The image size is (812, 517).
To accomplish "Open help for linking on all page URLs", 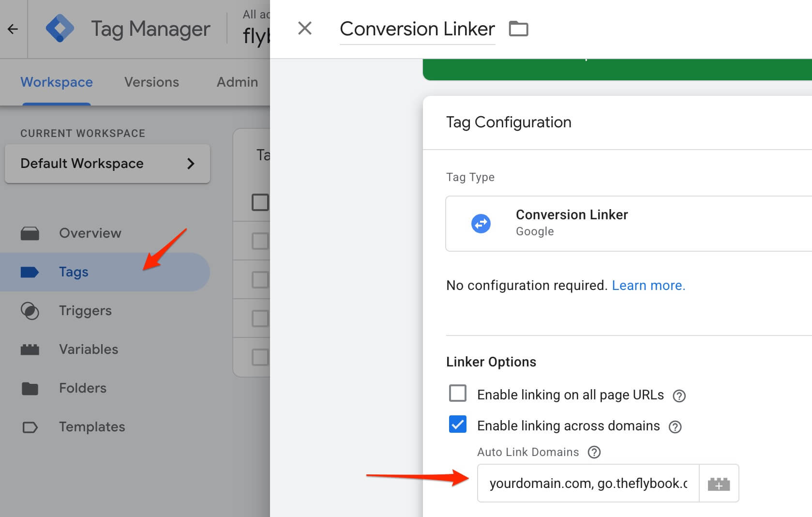I will point(679,396).
